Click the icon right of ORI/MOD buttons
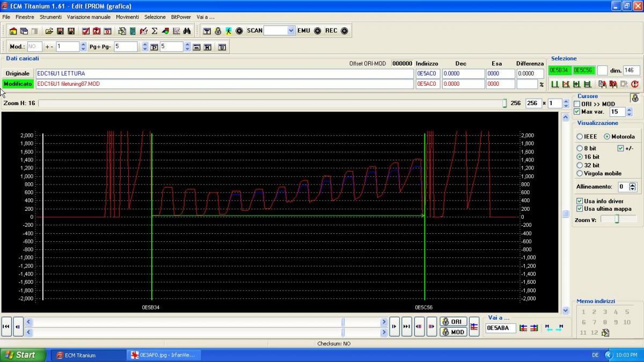This screenshot has width=644, height=362. (474, 326)
